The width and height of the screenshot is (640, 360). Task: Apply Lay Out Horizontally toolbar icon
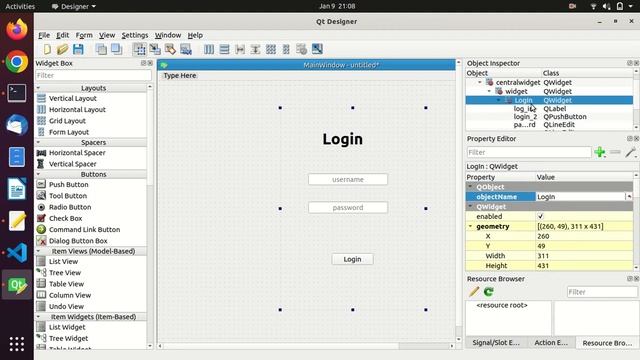point(209,49)
